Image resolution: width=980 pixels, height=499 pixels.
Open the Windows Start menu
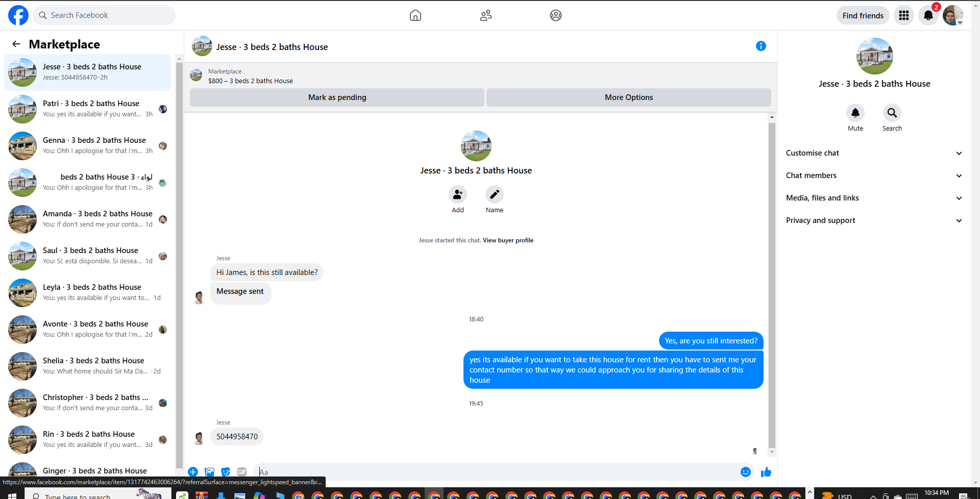tap(12, 496)
